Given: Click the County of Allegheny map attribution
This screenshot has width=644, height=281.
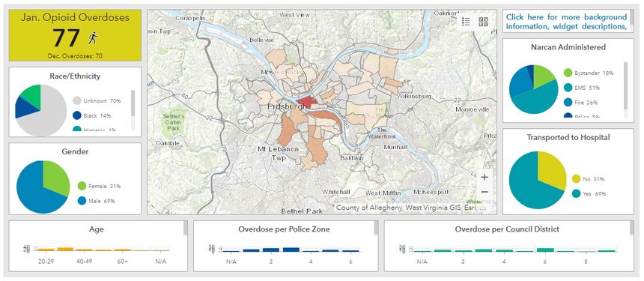Looking at the screenshot, I should [411, 208].
